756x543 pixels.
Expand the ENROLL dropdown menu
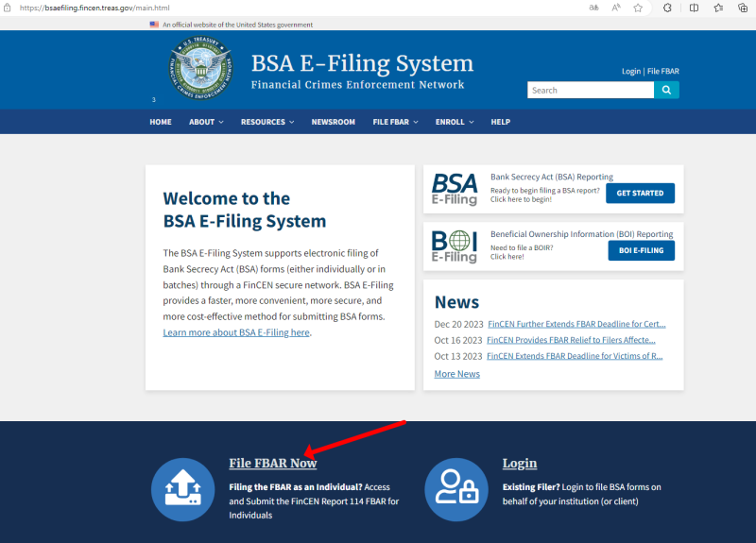[x=455, y=122]
